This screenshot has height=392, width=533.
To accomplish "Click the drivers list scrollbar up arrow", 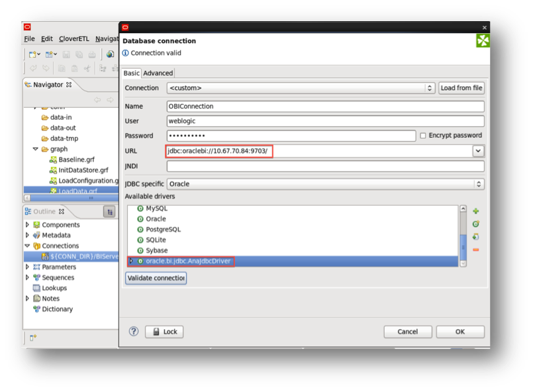I will (x=463, y=209).
